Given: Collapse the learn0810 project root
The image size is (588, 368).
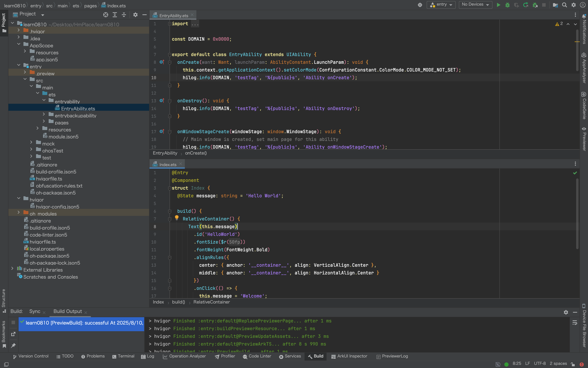Looking at the screenshot, I should 12,23.
